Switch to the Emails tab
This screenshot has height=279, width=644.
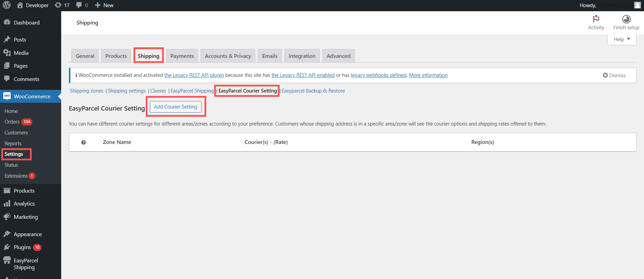point(270,56)
